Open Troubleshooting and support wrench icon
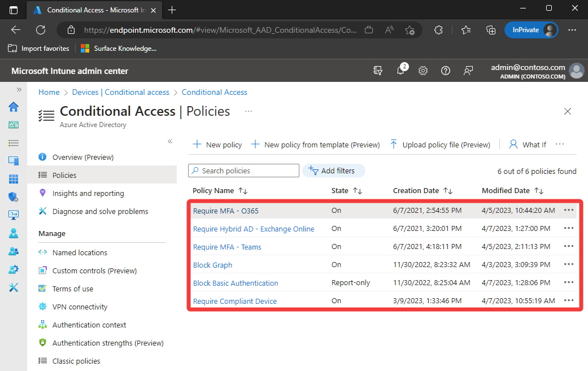Image resolution: width=588 pixels, height=371 pixels. click(x=14, y=287)
